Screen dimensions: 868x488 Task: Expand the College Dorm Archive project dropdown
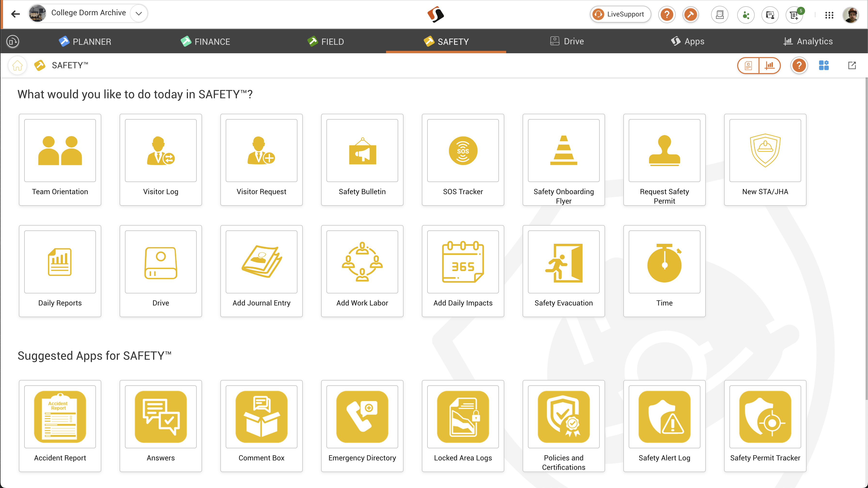coord(139,14)
